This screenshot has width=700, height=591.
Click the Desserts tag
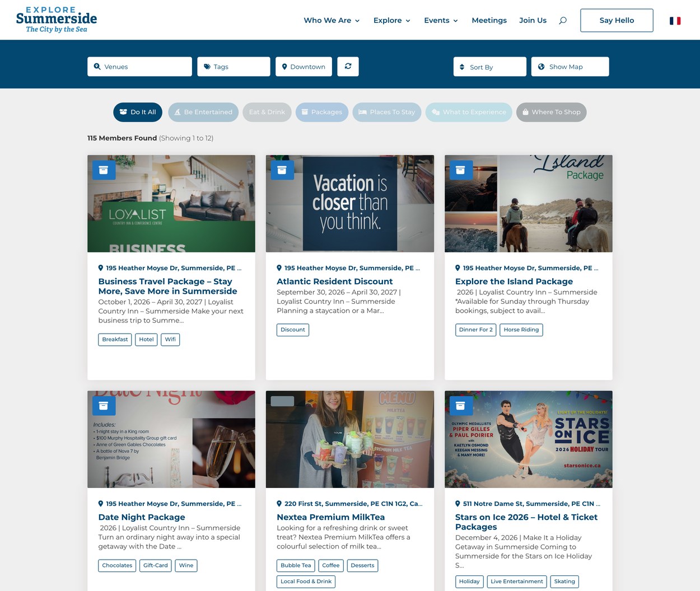click(x=362, y=565)
